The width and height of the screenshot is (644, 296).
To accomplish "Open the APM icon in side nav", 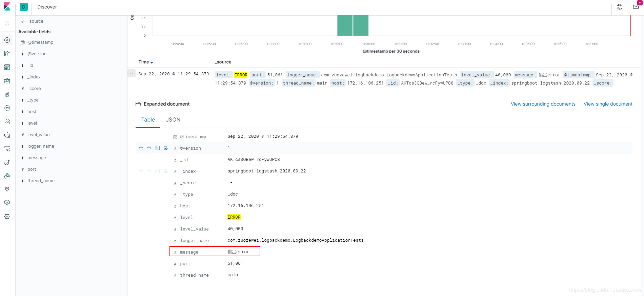I will point(7,149).
